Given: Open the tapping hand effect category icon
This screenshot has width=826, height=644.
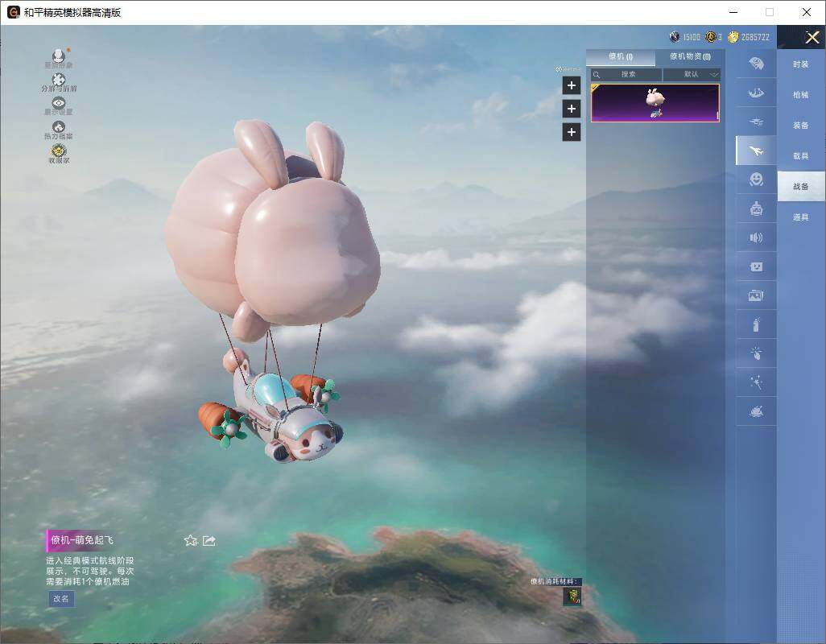Looking at the screenshot, I should point(756,353).
